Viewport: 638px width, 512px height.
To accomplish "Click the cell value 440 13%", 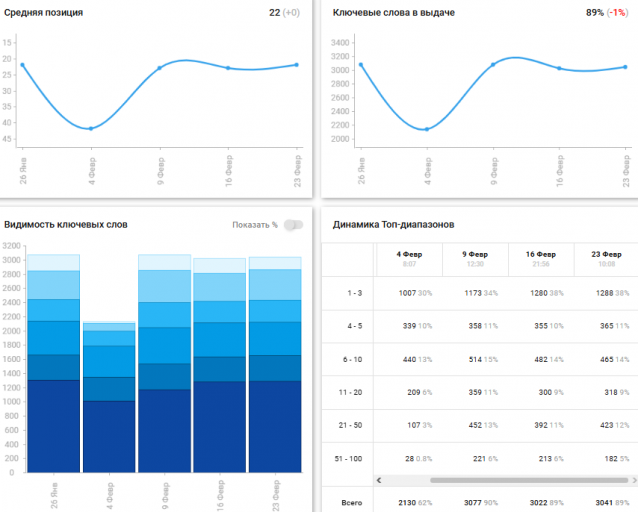I will (417, 359).
